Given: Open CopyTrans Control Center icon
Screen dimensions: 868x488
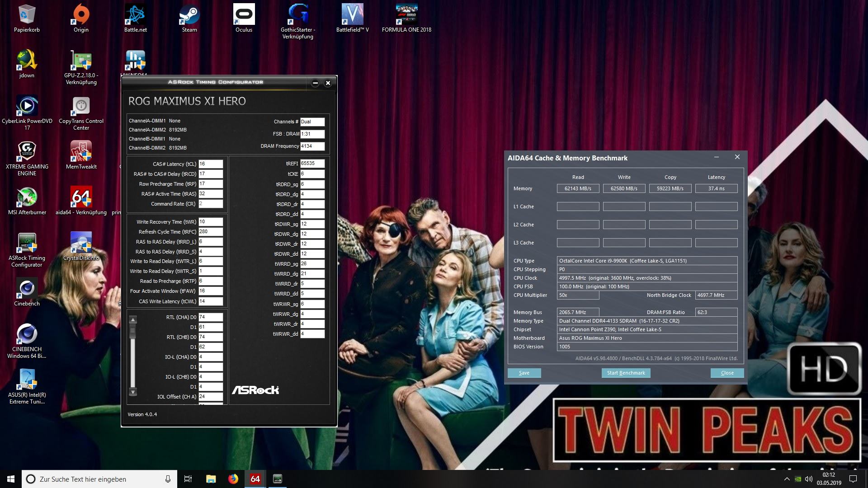Looking at the screenshot, I should pos(81,113).
